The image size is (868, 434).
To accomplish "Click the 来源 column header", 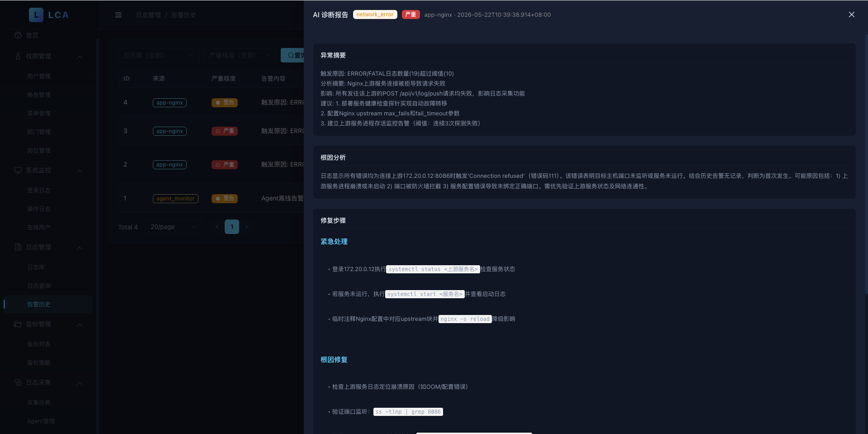I will tap(159, 78).
